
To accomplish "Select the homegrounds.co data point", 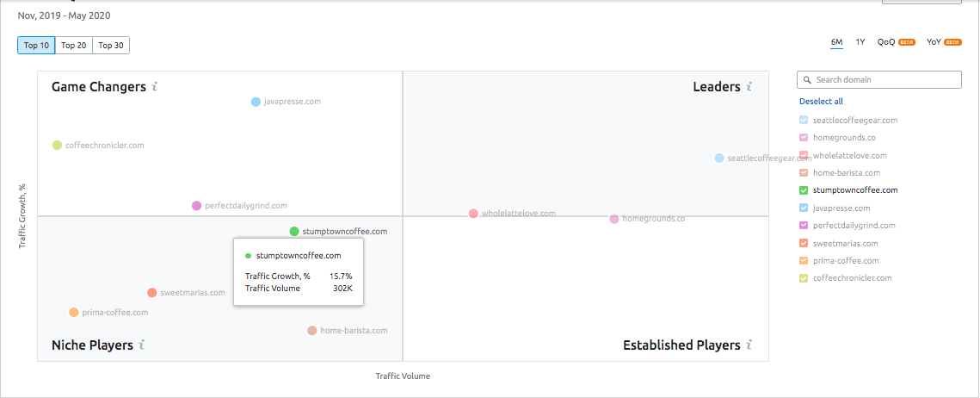I will tap(613, 219).
